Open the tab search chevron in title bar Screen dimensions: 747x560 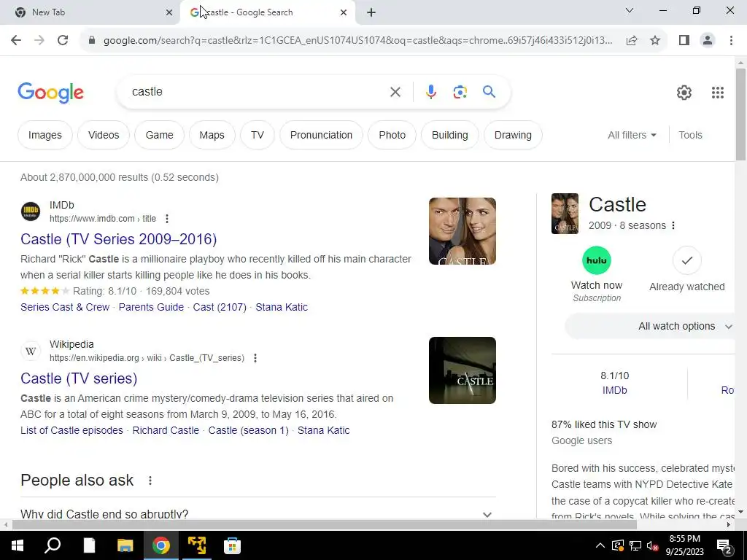tap(630, 10)
